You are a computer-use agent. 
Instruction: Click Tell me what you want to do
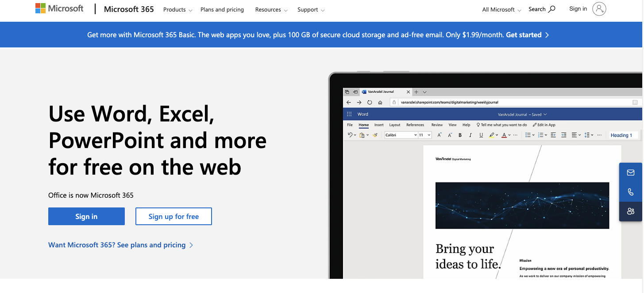coord(501,125)
